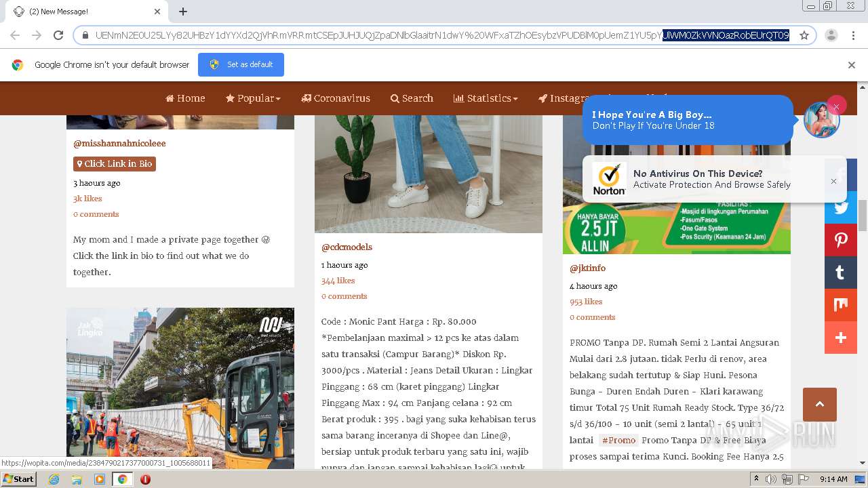Open more share options plus icon
Image resolution: width=868 pixels, height=488 pixels.
(x=841, y=338)
